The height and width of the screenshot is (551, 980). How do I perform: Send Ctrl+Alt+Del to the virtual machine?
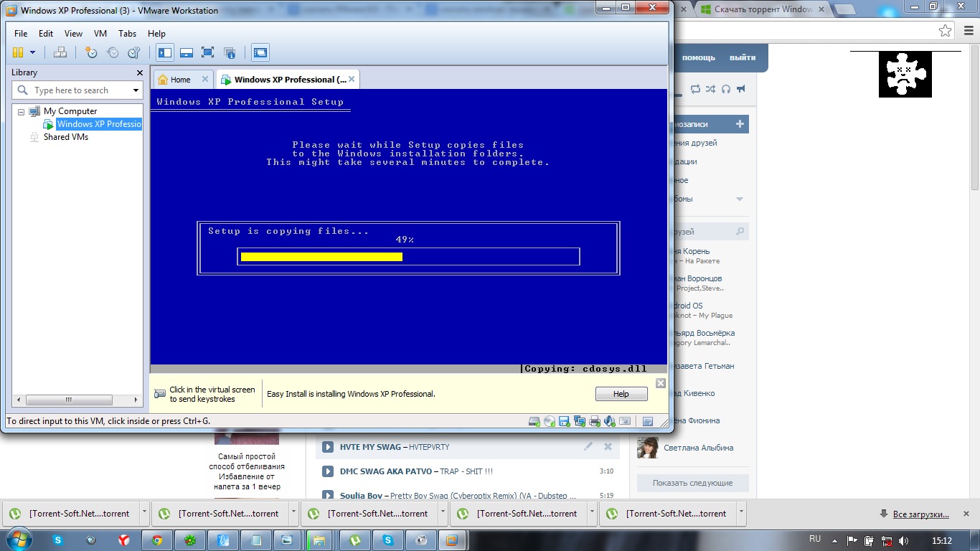tap(60, 52)
